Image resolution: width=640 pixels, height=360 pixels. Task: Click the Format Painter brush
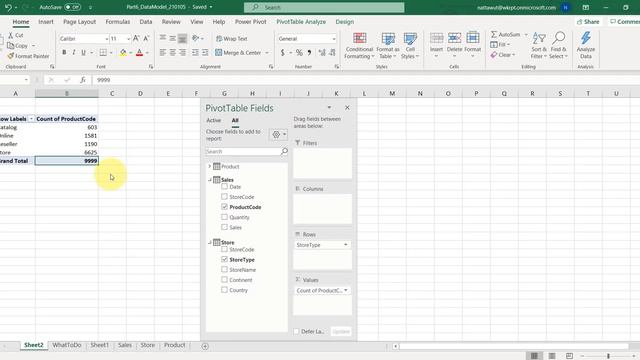click(11, 56)
